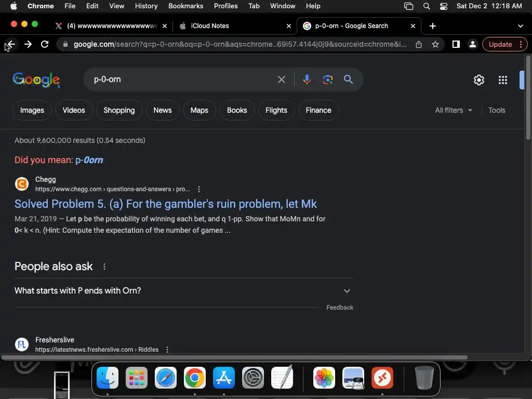Click the horizontal page scrollbar
Viewport: 532px width, 399px height.
point(234,357)
